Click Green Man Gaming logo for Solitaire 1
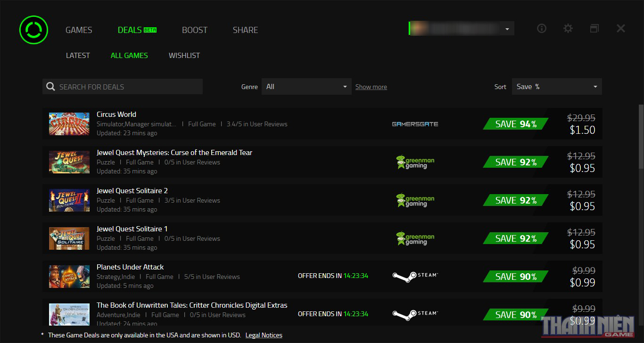This screenshot has height=343, width=644. (415, 238)
